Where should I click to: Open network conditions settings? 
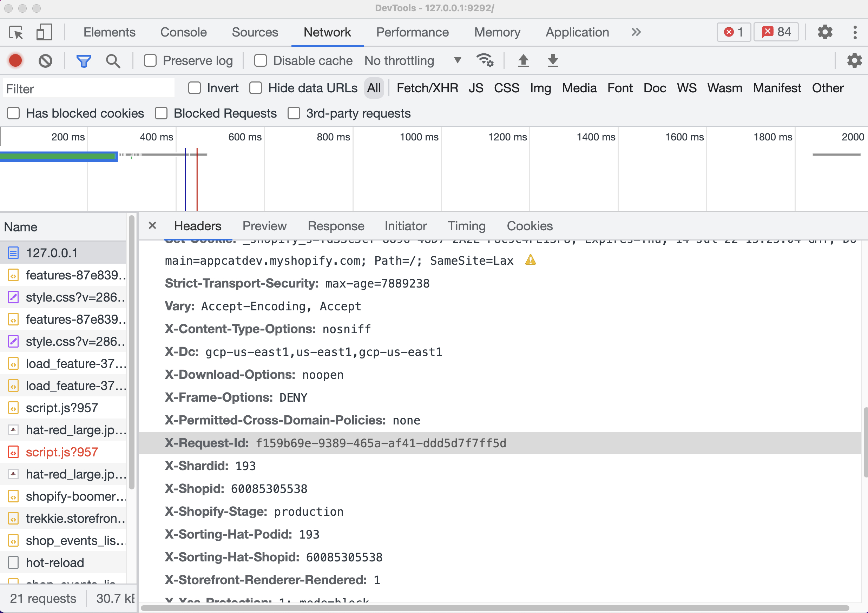[x=485, y=60]
